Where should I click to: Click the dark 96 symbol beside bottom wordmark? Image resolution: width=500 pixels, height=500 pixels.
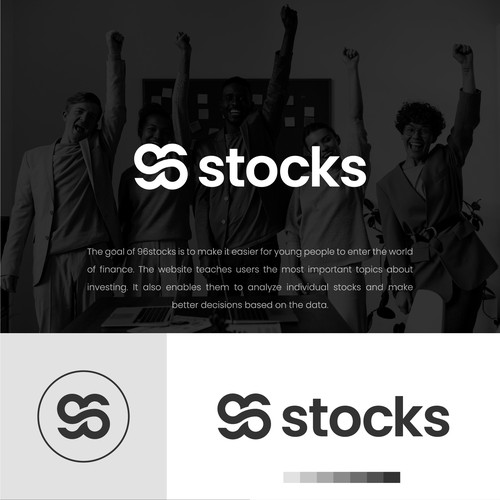pyautogui.click(x=244, y=416)
